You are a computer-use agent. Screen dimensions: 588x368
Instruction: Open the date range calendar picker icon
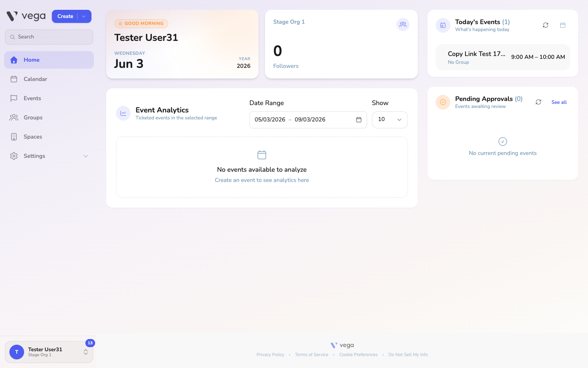coord(359,120)
